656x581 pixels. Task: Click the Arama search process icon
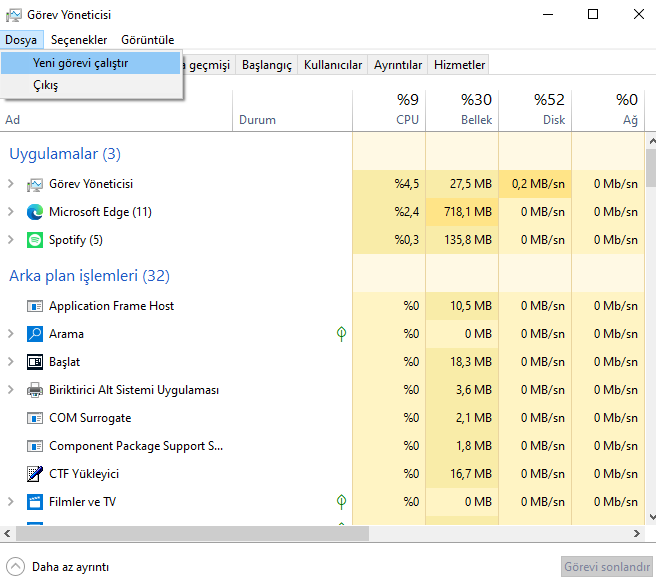pyautogui.click(x=35, y=334)
